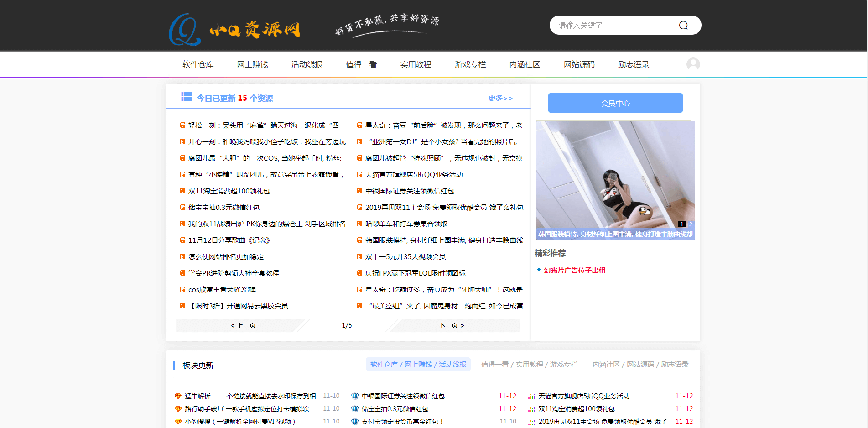This screenshot has width=868, height=428.
Task: Click the shield icon beside 储宝宝抽0.3元微信红包
Action: coord(355,409)
